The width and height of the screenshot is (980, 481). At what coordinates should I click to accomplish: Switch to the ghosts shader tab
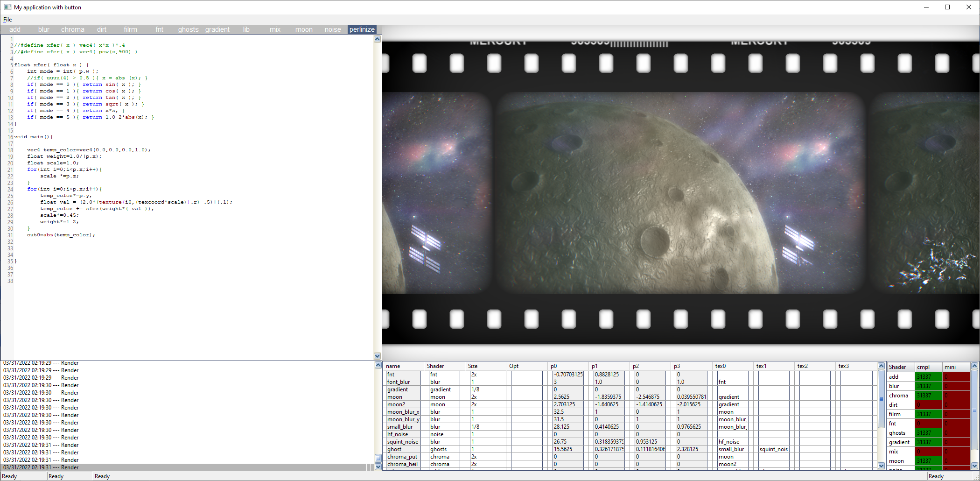[x=188, y=29]
